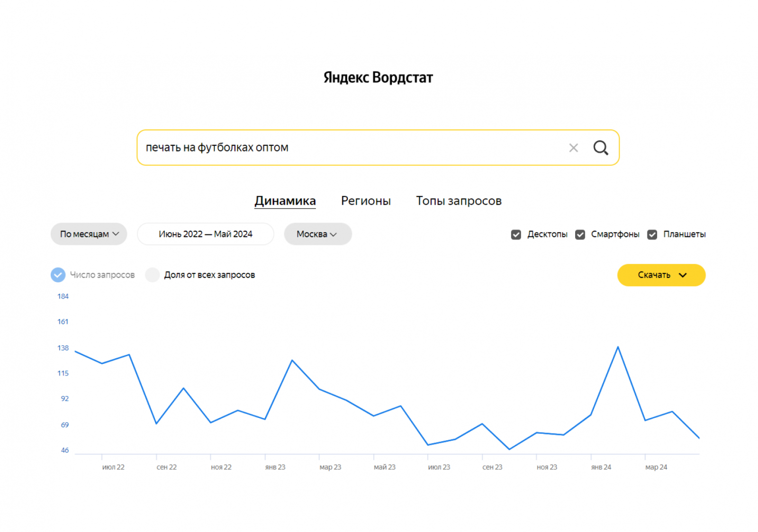Screen dimensions: 758x532
Task: Select Число запросов radio option
Action: 58,275
